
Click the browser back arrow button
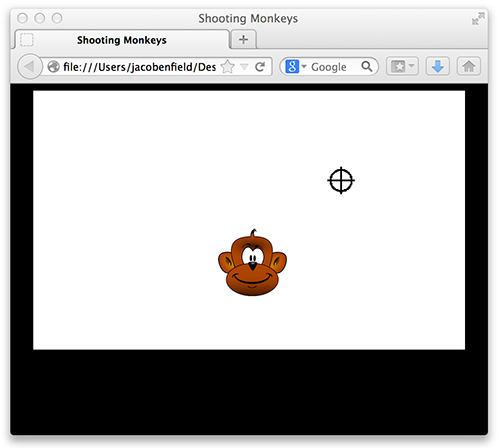pos(30,67)
